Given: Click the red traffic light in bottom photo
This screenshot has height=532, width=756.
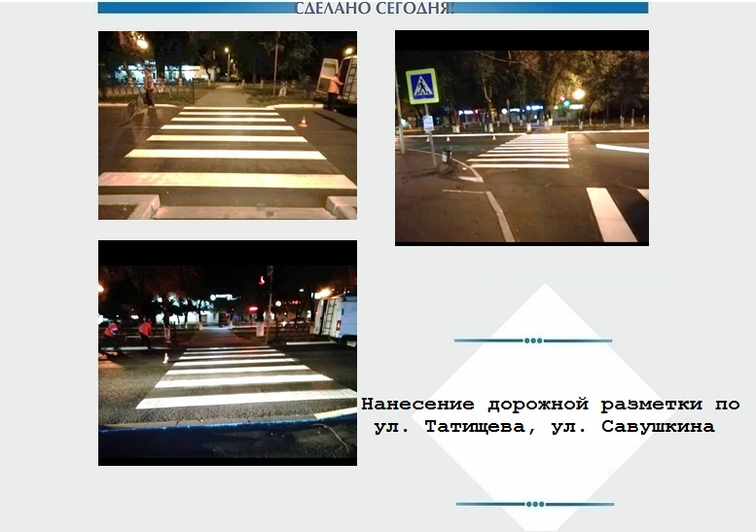Looking at the screenshot, I should [261, 280].
